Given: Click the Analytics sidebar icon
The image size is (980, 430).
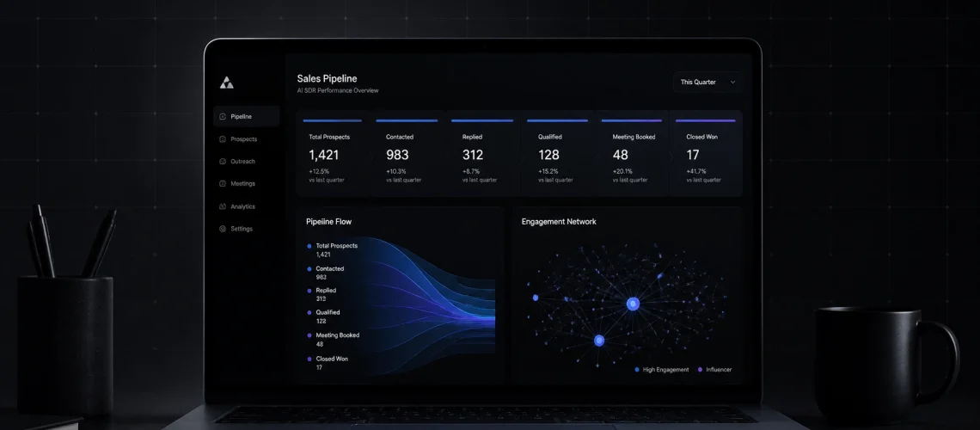Looking at the screenshot, I should click(x=223, y=206).
